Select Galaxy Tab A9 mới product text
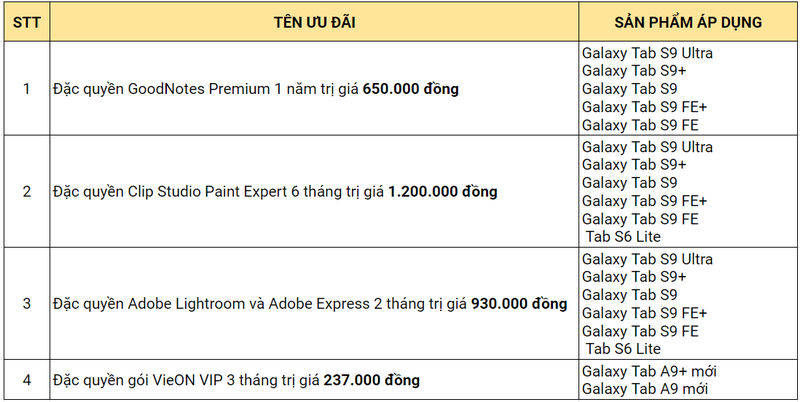This screenshot has height=402, width=800. (645, 389)
